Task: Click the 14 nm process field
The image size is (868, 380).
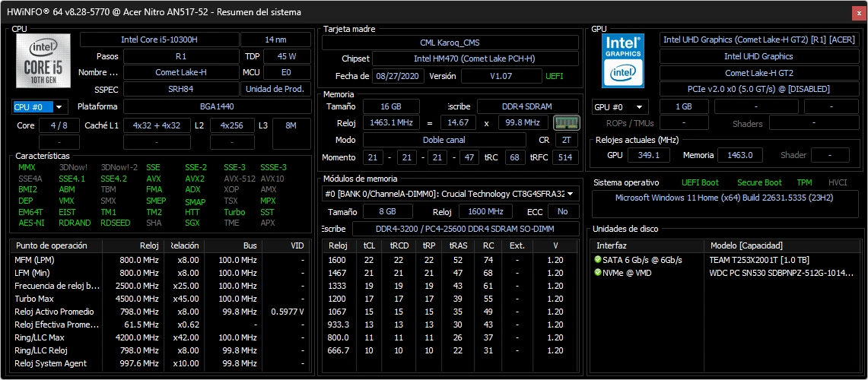Action: [275, 40]
